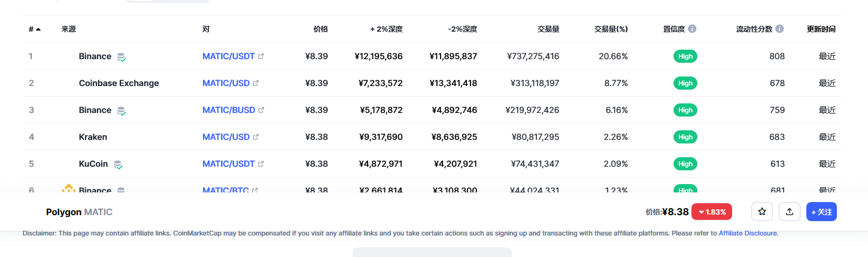This screenshot has width=868, height=257.
Task: Click the share upload icon
Action: [x=790, y=212]
